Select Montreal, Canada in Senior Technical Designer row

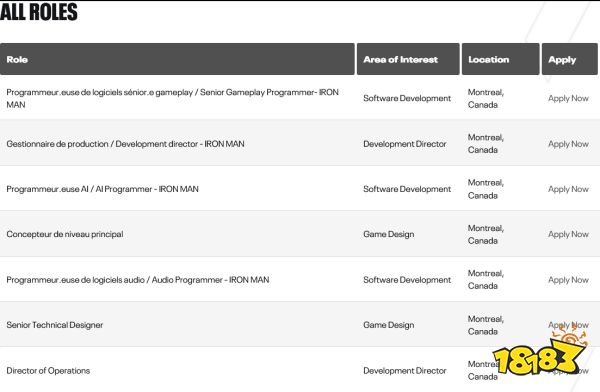486,325
